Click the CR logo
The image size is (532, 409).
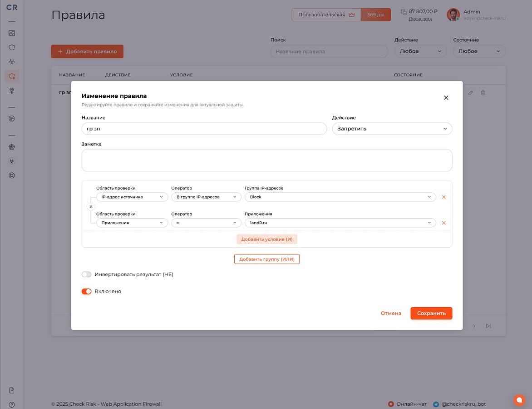[11, 7]
